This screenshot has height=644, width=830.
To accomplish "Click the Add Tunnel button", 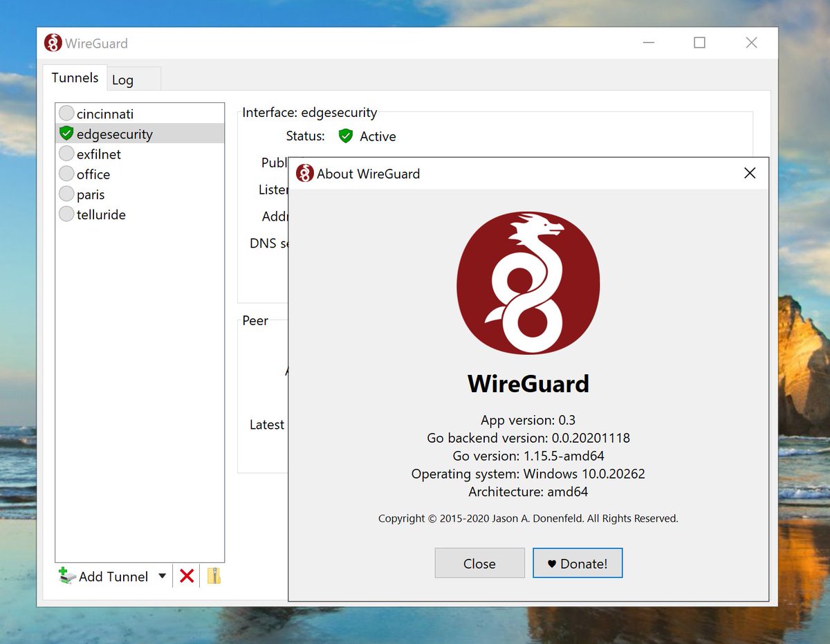I will click(104, 576).
